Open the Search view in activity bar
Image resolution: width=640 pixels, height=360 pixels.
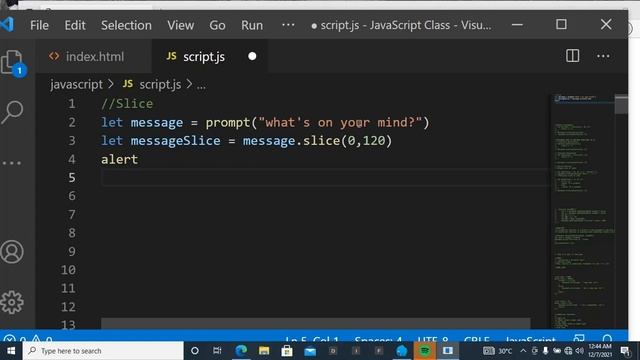(12, 112)
